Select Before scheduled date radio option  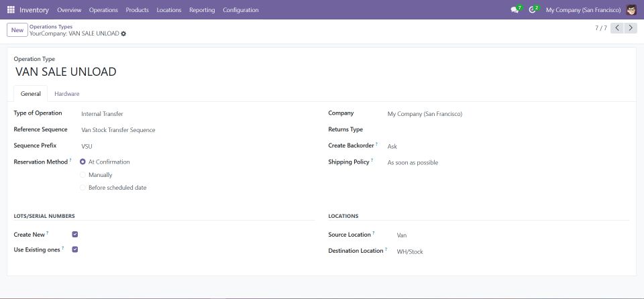pyautogui.click(x=83, y=188)
